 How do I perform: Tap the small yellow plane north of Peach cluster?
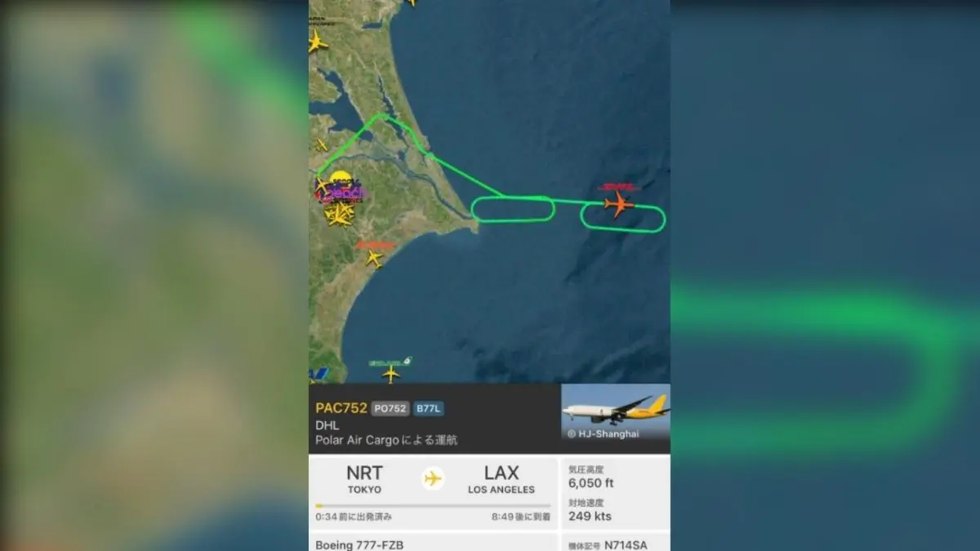[322, 145]
